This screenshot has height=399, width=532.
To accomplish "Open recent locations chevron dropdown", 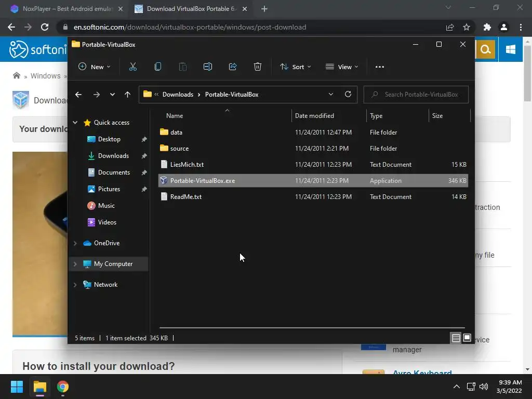I will pyautogui.click(x=112, y=95).
